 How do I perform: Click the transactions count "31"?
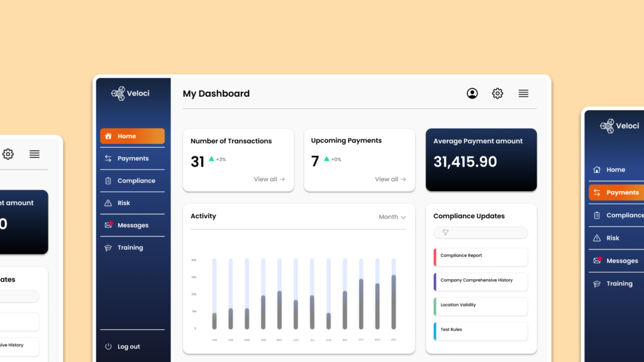tap(197, 162)
